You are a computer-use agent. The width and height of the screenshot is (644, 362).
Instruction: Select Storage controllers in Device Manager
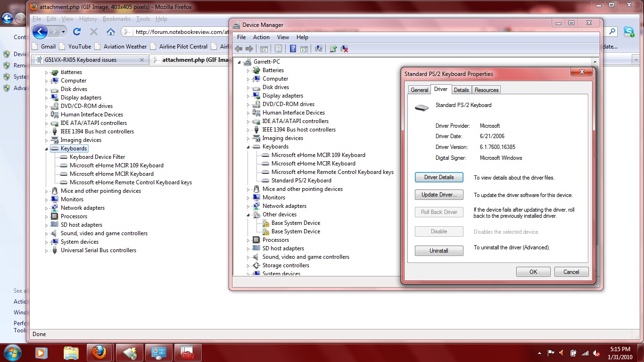click(286, 265)
